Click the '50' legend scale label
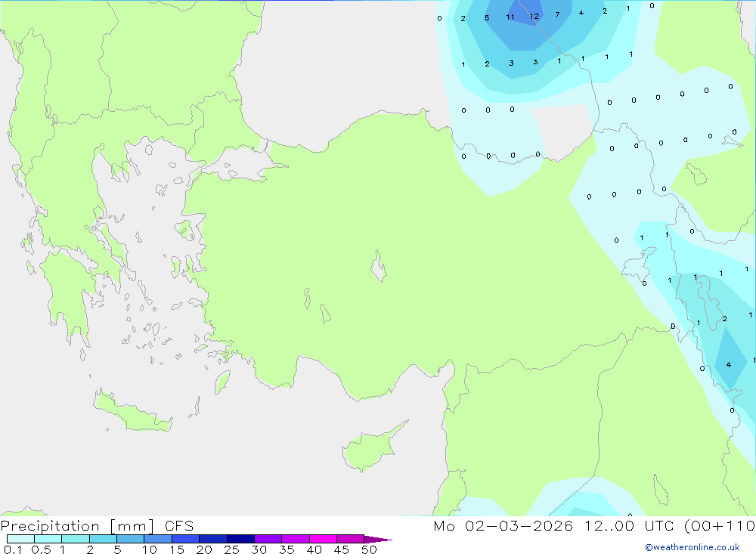This screenshot has height=554, width=756. [x=370, y=549]
